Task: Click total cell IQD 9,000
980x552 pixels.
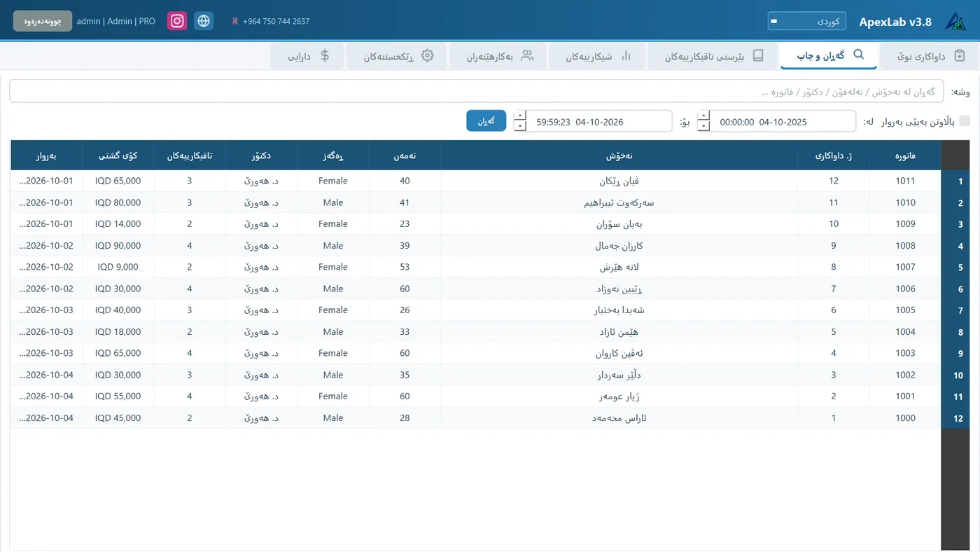Action: (x=118, y=267)
